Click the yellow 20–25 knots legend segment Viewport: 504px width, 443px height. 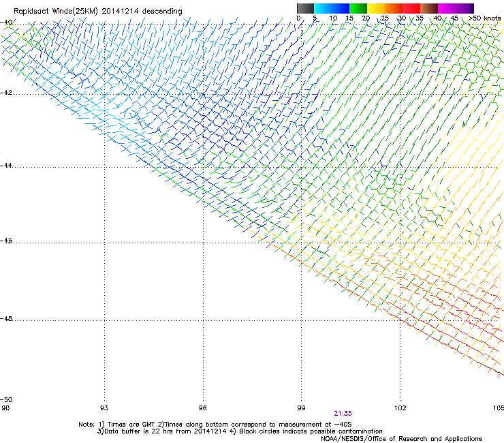(x=376, y=8)
